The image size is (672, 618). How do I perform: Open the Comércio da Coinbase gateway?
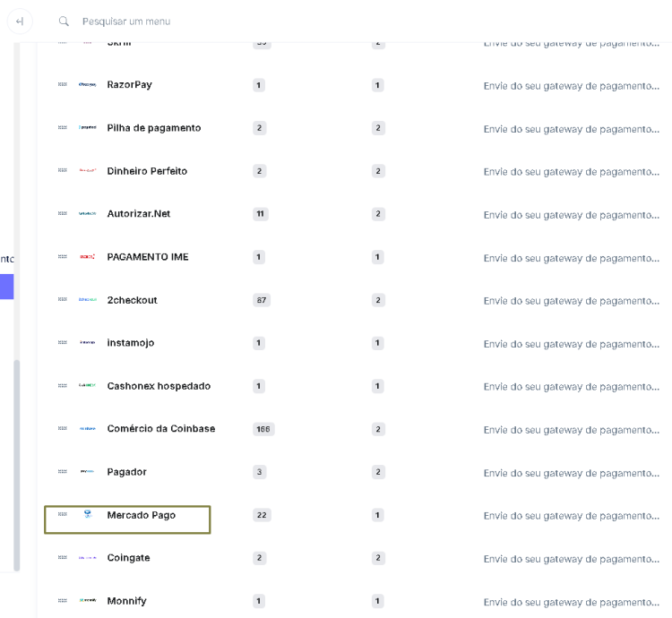click(160, 429)
